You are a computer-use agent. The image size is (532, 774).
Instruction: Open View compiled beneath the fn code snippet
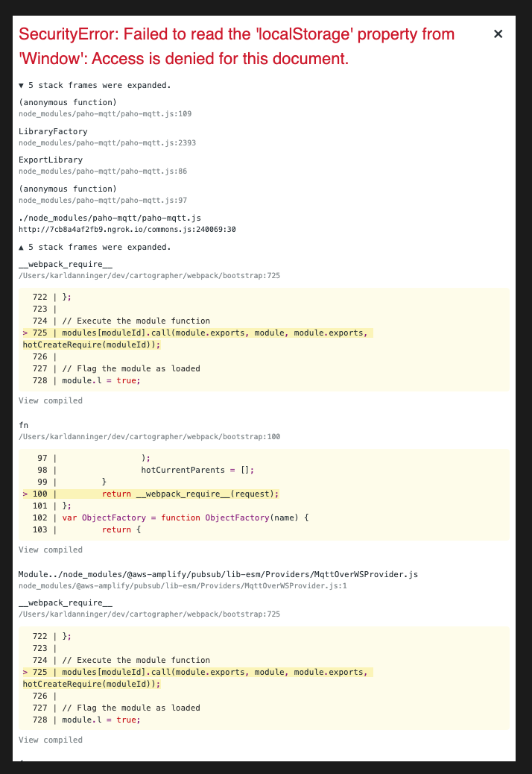point(50,550)
